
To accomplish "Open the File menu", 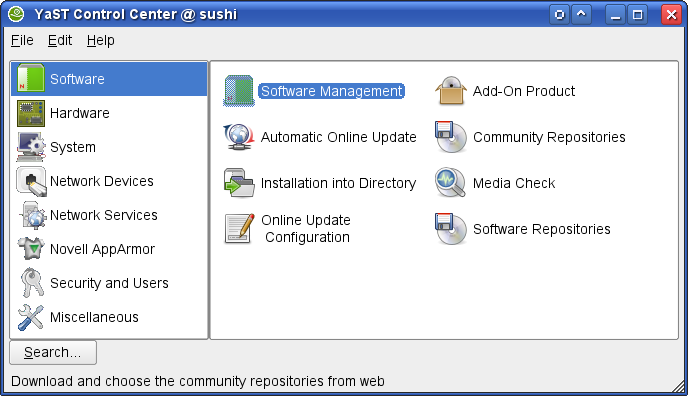I will [22, 40].
